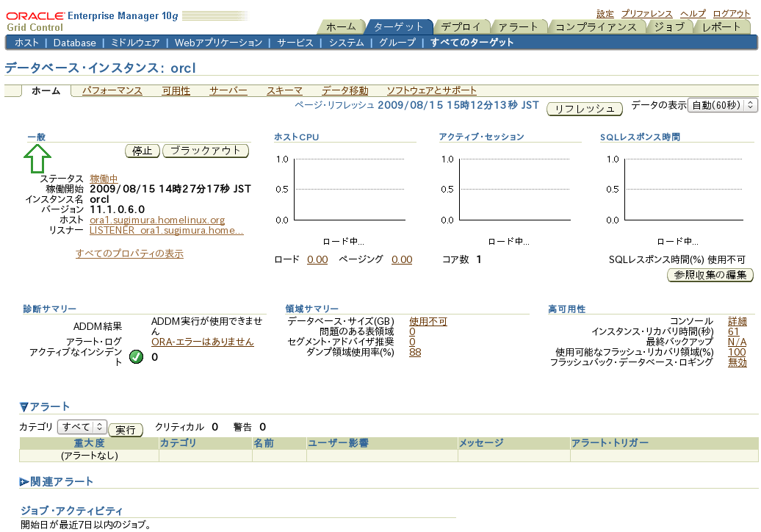
Task: Click the flash recovery area value 100
Action: point(737,352)
